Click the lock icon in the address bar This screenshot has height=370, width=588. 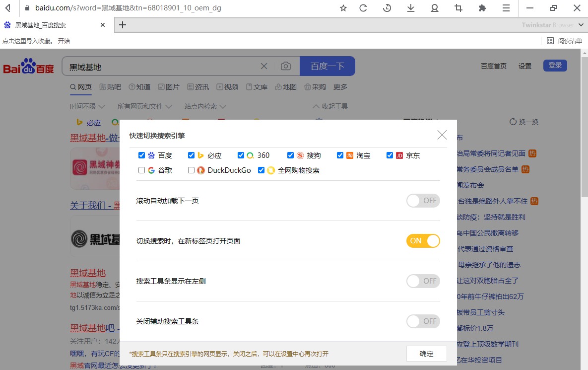pos(27,8)
